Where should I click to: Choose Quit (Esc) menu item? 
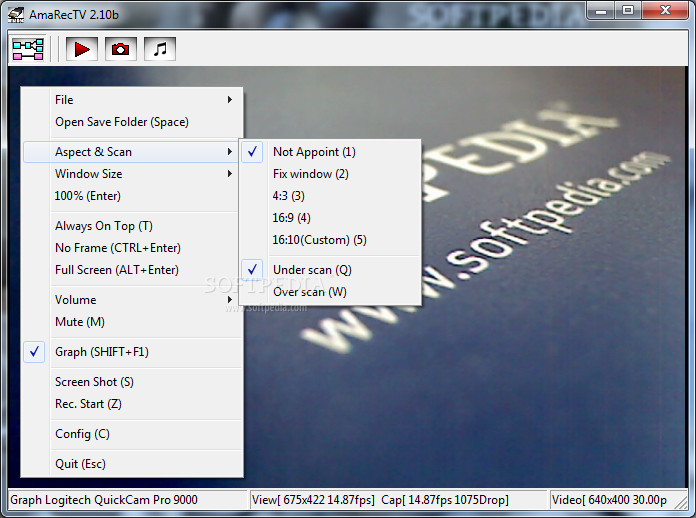[x=132, y=464]
